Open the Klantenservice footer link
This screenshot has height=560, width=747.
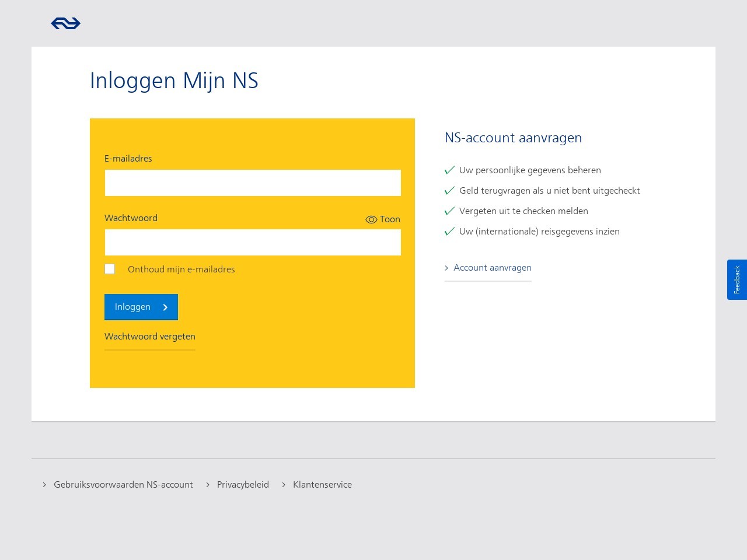click(317, 485)
